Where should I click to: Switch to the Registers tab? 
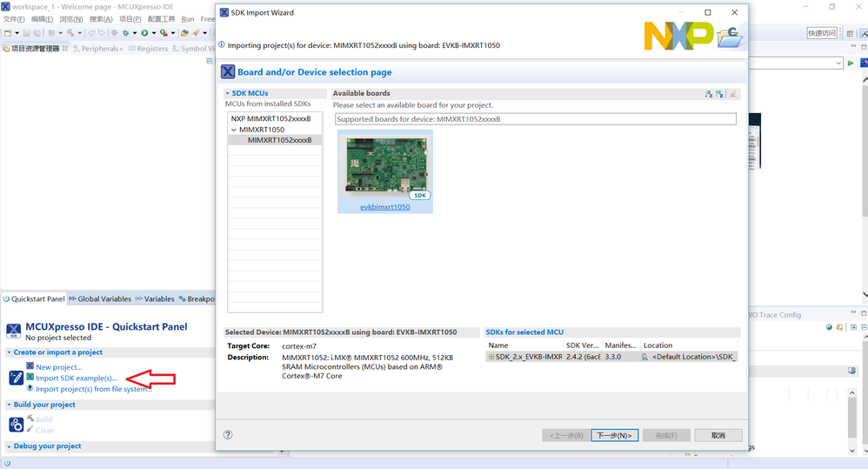(x=148, y=49)
